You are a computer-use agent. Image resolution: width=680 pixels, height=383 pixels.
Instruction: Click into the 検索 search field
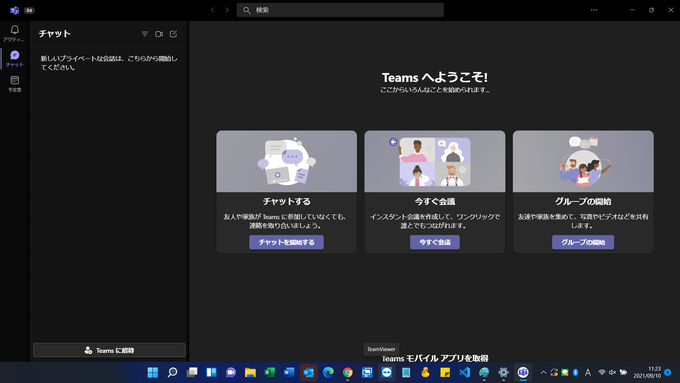click(340, 10)
